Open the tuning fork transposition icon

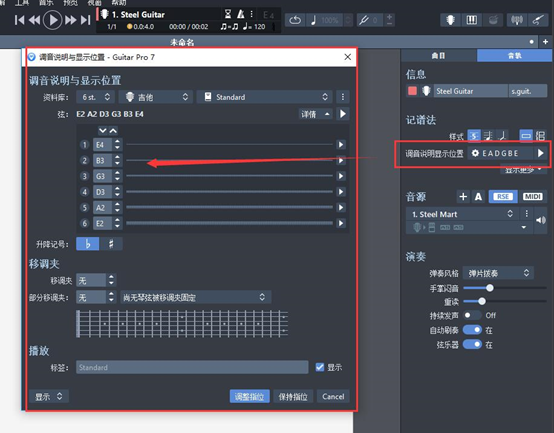(363, 20)
